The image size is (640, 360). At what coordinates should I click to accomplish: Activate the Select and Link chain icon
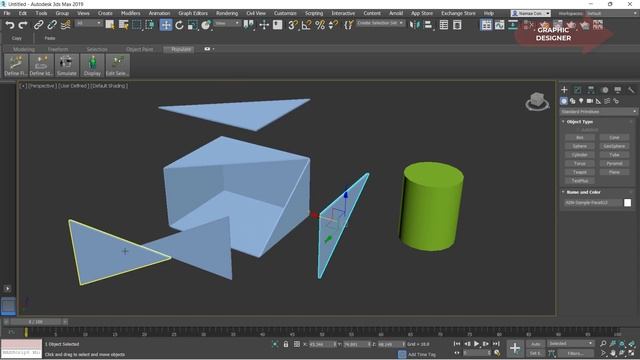(38, 25)
